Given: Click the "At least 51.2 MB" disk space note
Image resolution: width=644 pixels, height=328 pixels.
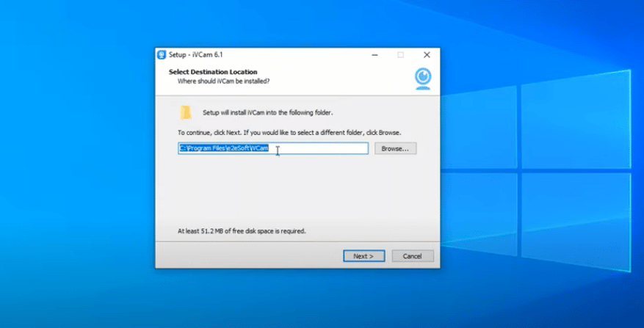Looking at the screenshot, I should (x=242, y=231).
